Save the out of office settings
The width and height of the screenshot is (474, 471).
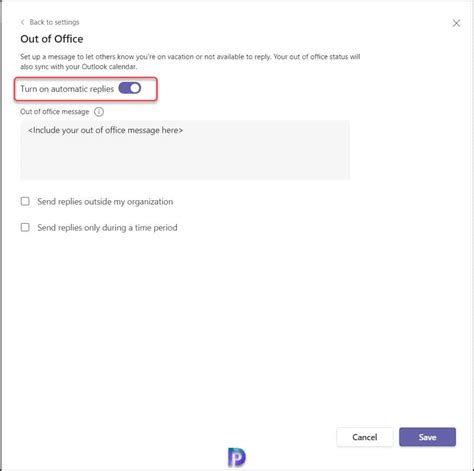427,437
